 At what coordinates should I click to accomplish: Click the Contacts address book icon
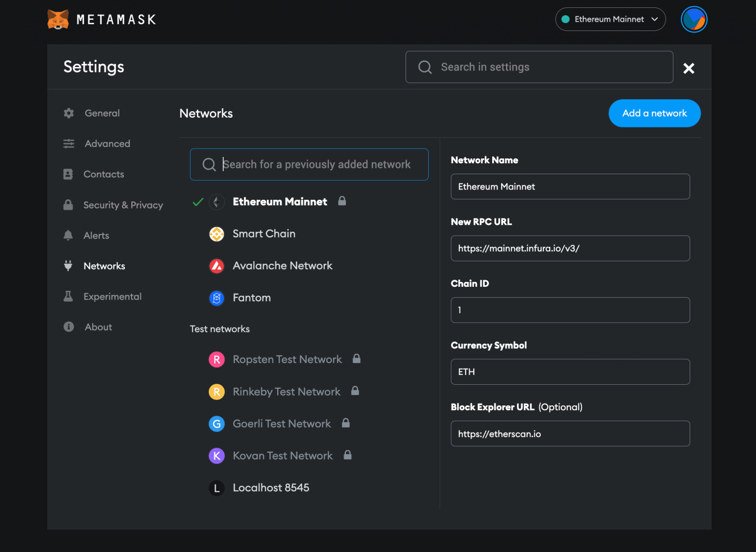tap(68, 174)
